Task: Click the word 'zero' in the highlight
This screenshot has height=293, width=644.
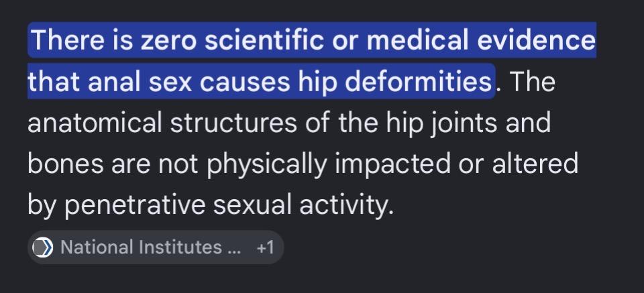Action: click(x=168, y=41)
